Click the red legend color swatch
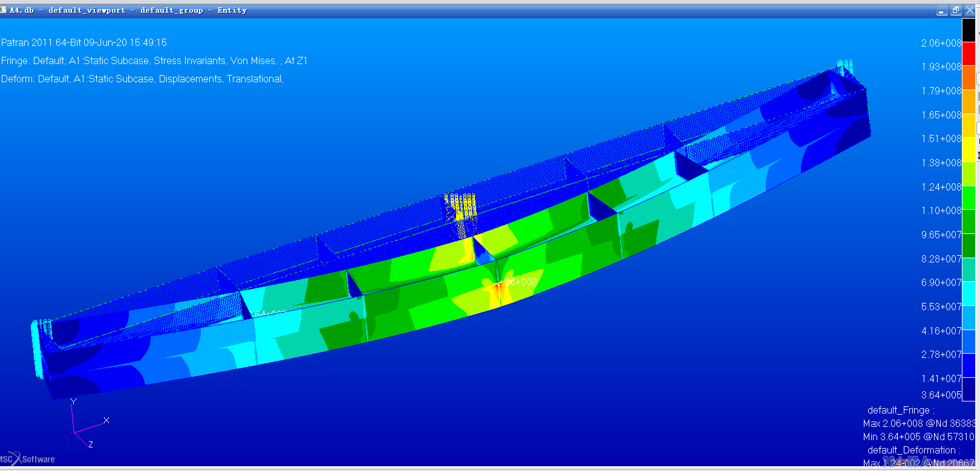Viewport: 980px width, 471px height. [969, 54]
